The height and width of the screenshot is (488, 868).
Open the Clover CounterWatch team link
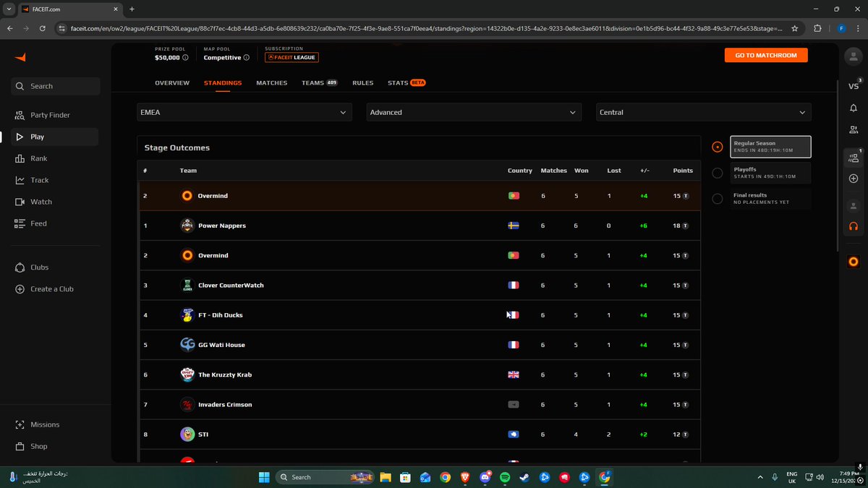pos(231,286)
